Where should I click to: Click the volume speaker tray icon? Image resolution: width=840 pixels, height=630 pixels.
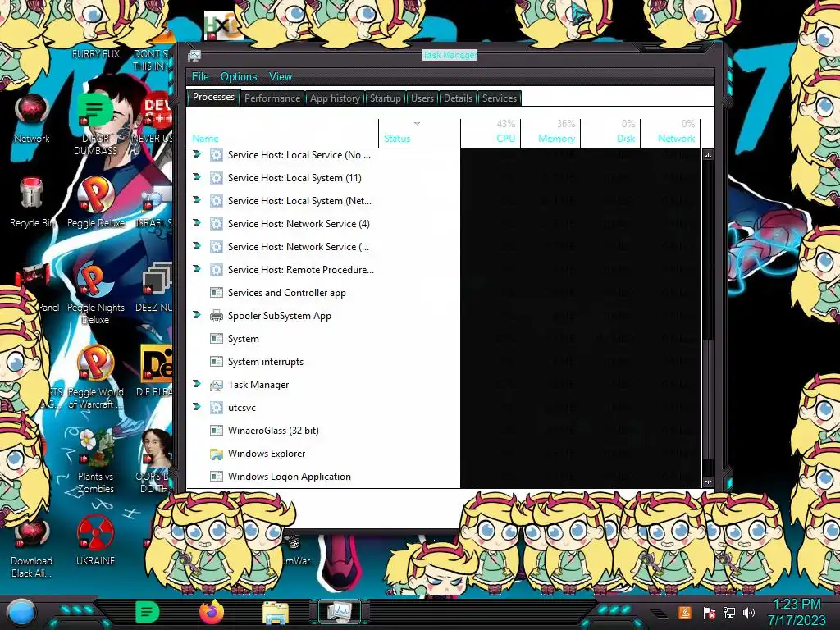749,613
